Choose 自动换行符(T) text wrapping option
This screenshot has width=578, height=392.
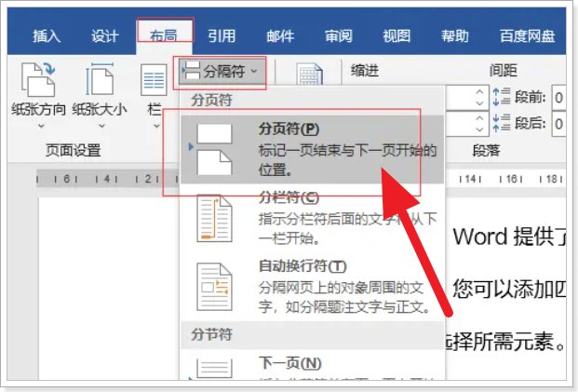click(x=312, y=286)
